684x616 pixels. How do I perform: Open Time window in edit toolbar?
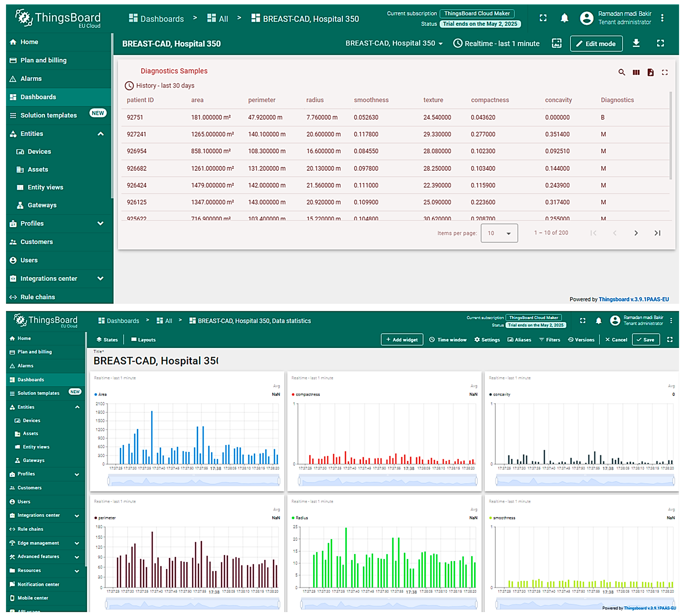pyautogui.click(x=448, y=339)
